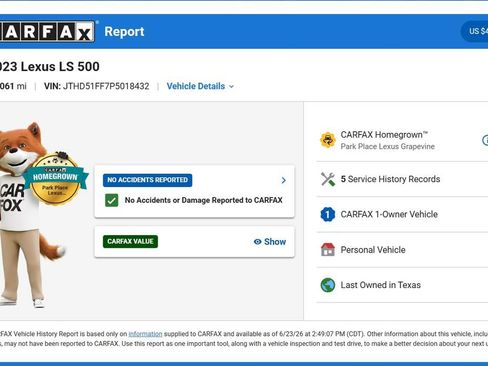Click the CARFAX logo in the header
488x366 pixels.
click(x=47, y=31)
